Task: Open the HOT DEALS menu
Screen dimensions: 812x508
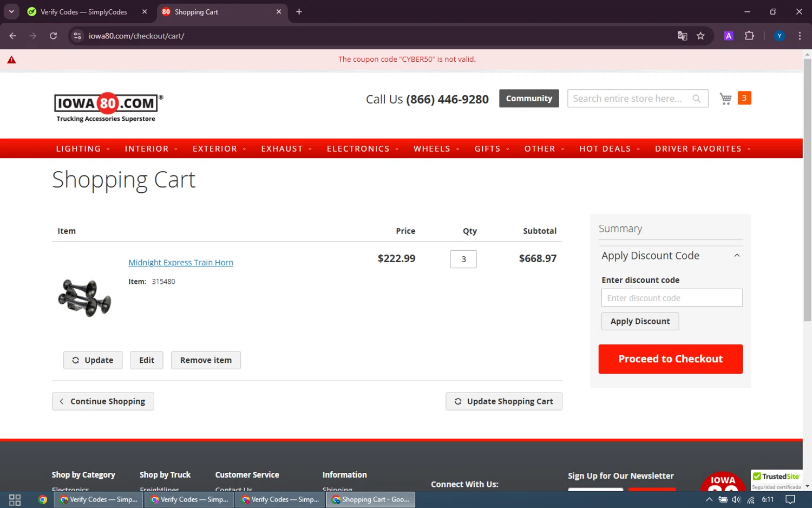Action: (610, 148)
